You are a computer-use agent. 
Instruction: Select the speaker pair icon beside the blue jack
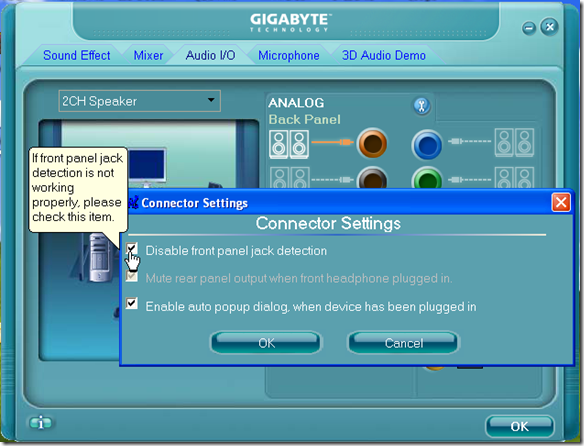pyautogui.click(x=514, y=143)
